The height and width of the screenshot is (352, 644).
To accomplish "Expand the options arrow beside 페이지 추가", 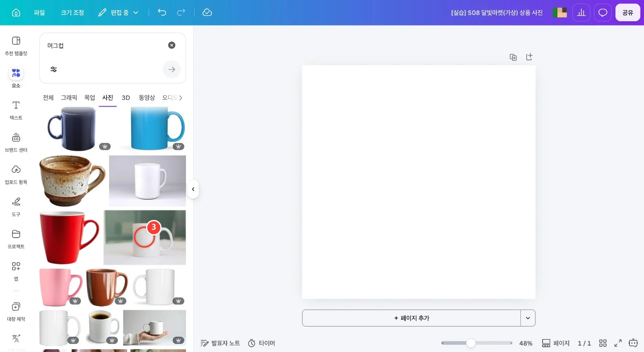I will pyautogui.click(x=528, y=318).
